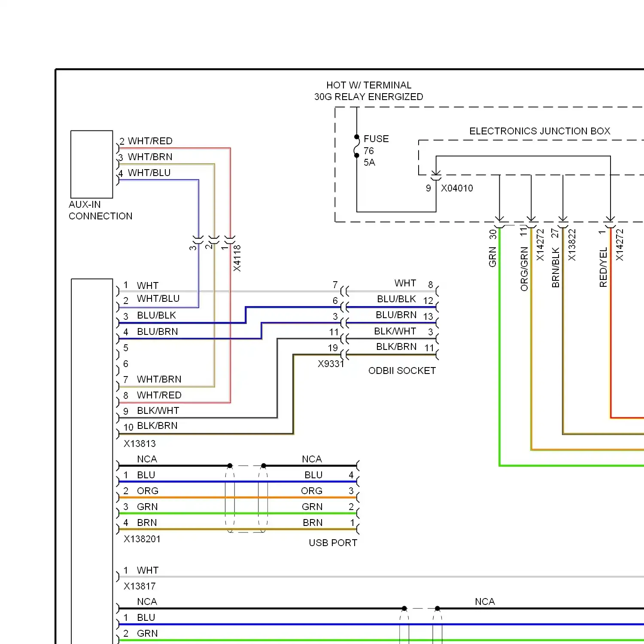
Task: Click the X04010 connector label
Action: click(x=457, y=188)
